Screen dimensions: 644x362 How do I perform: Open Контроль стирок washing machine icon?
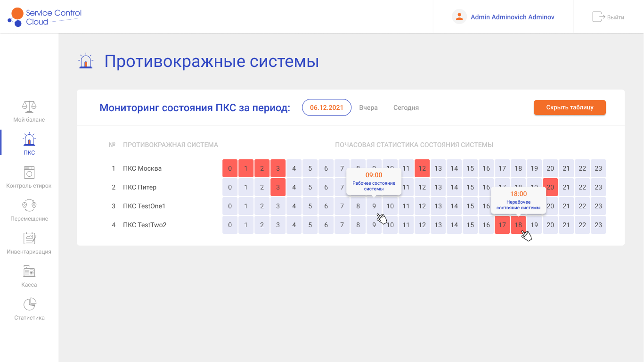(29, 173)
